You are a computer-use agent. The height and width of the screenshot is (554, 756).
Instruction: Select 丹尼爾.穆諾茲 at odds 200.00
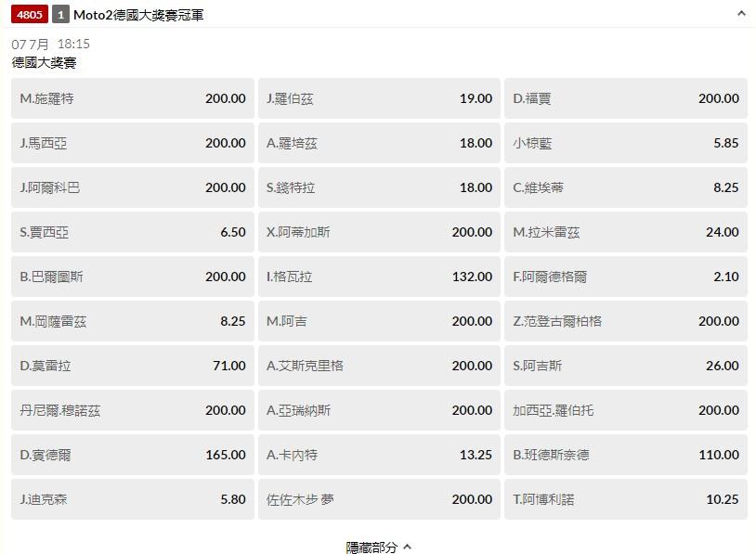point(133,410)
